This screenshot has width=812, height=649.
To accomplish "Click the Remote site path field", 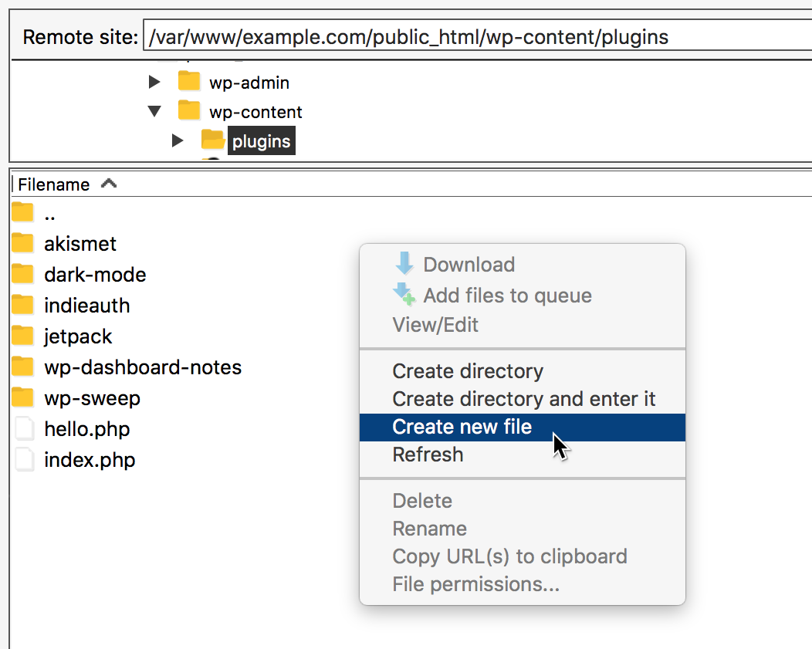I will pos(478,37).
